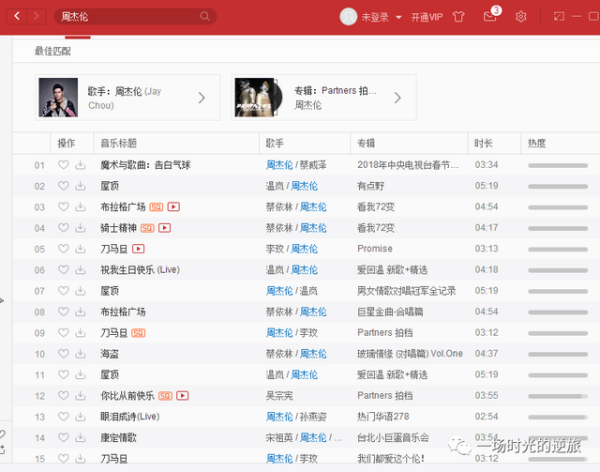The width and height of the screenshot is (600, 472).
Task: Open the messages envelope icon
Action: [x=490, y=15]
